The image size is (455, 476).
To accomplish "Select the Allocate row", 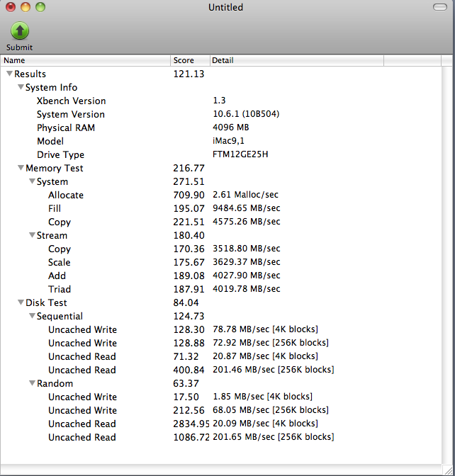I will pos(221,195).
